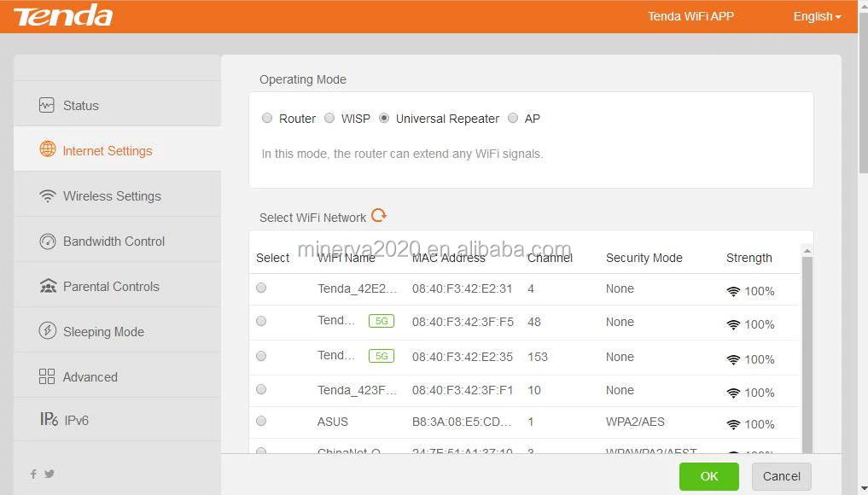Click the 5G badge on channel 153 row
The height and width of the screenshot is (495, 868).
pyautogui.click(x=382, y=356)
